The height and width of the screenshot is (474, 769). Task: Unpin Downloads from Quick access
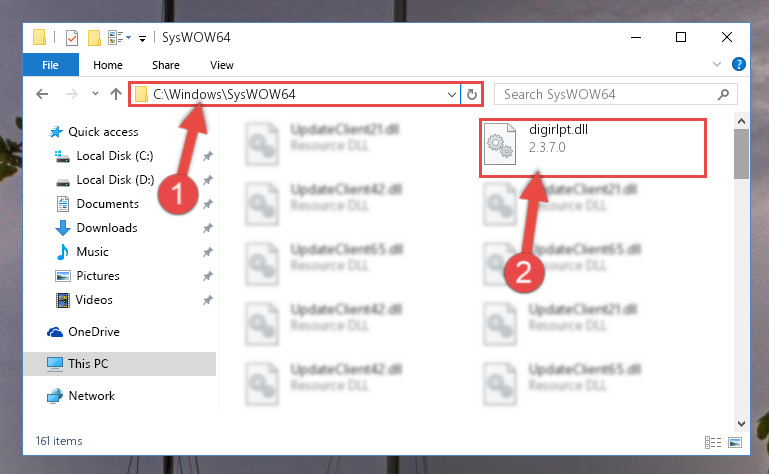(x=208, y=228)
